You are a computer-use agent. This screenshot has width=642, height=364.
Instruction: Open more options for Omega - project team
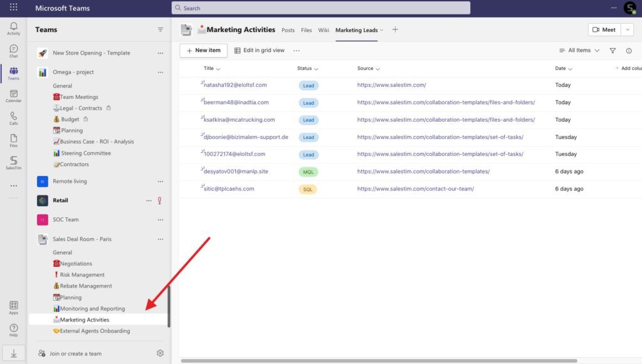tap(160, 73)
